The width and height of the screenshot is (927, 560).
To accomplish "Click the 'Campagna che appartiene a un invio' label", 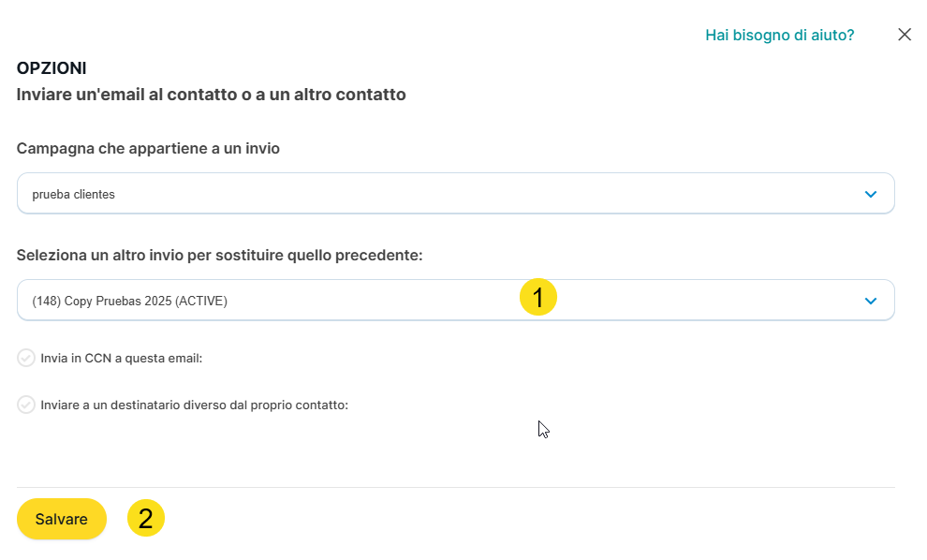I will click(x=148, y=148).
